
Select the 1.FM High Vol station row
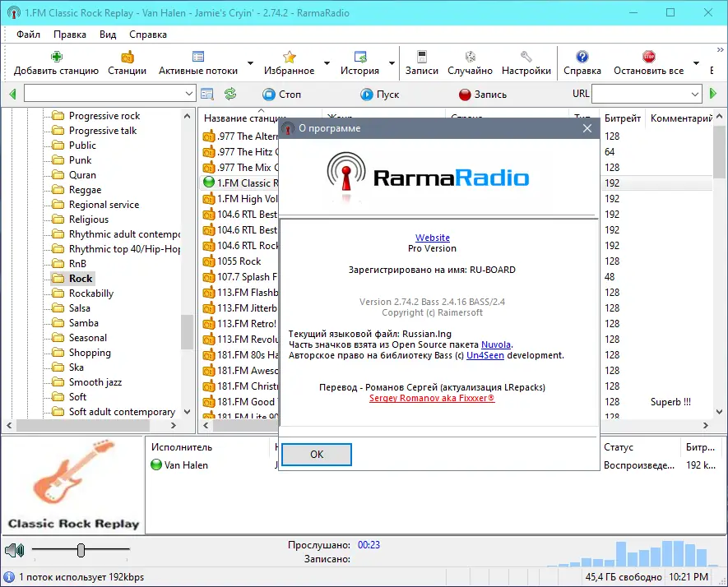coord(240,199)
